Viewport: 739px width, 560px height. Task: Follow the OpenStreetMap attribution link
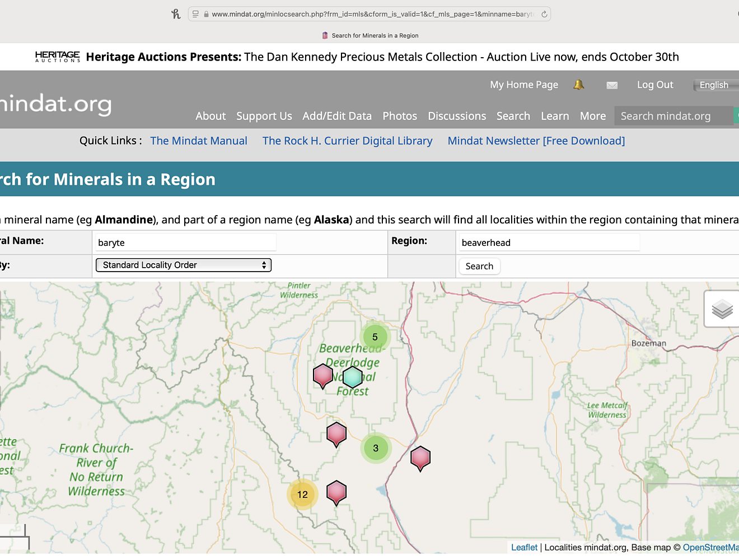710,547
